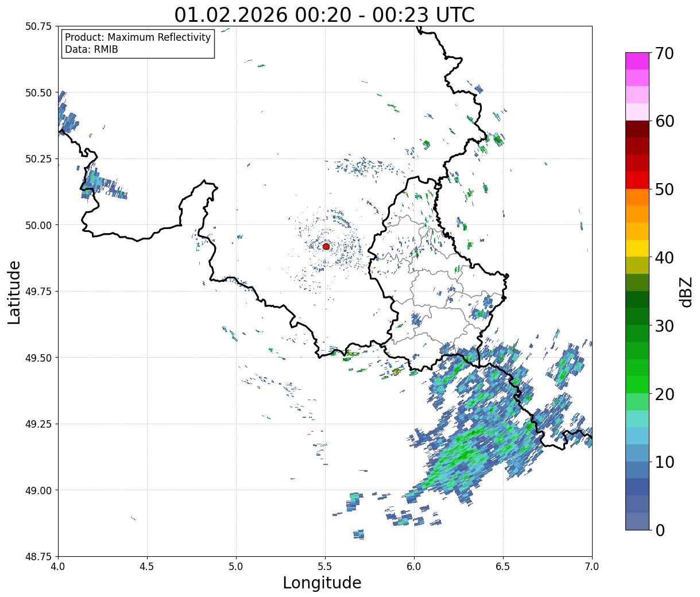Click the 49.25 latitude tick label
Screen dimensions: 700x597
click(x=38, y=424)
